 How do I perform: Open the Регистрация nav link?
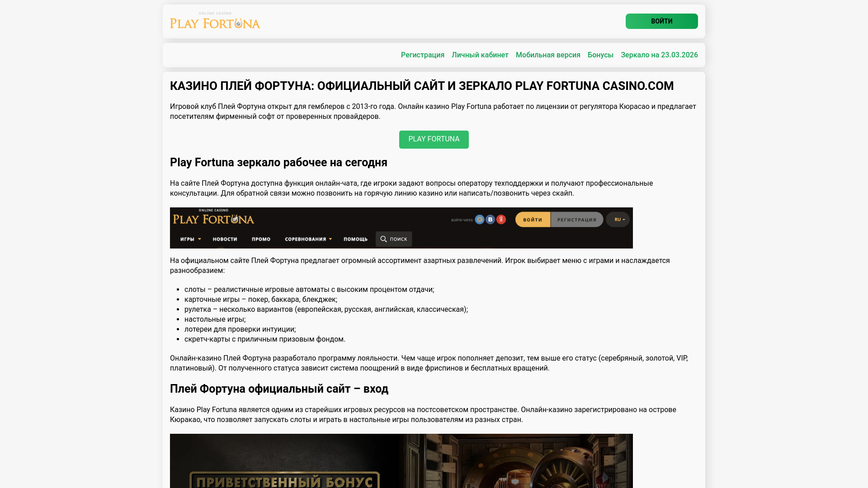pos(422,55)
